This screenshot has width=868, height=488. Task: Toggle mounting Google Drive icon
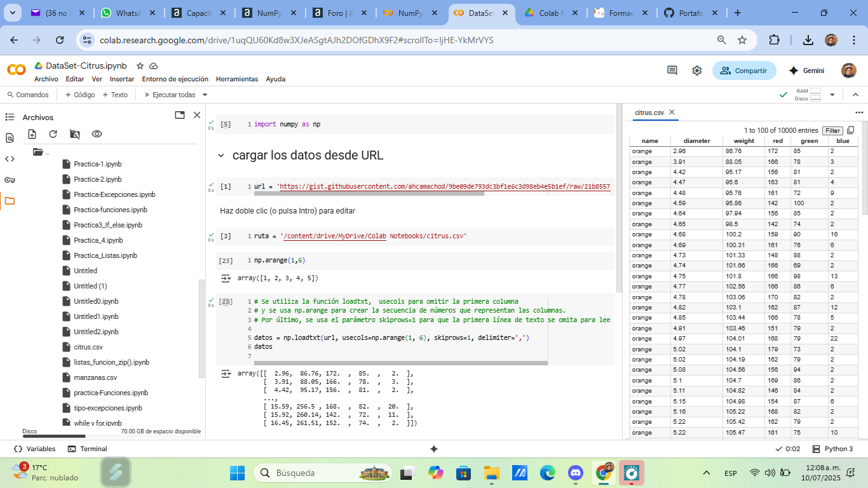[75, 134]
